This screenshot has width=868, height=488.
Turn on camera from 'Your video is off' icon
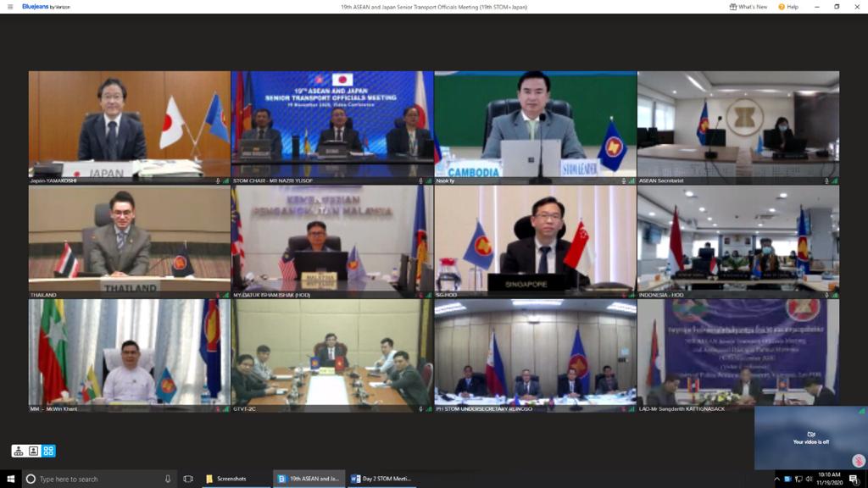coord(810,435)
